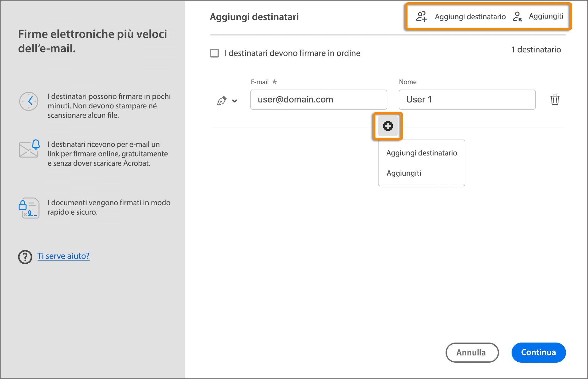The image size is (588, 379).
Task: Click the E-mail input field
Action: click(x=319, y=100)
